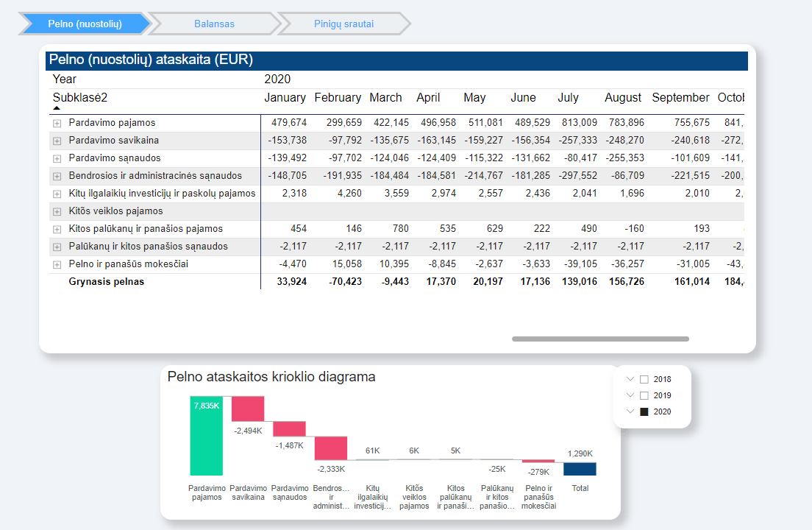Switch to the Balansas tab

pyautogui.click(x=214, y=24)
